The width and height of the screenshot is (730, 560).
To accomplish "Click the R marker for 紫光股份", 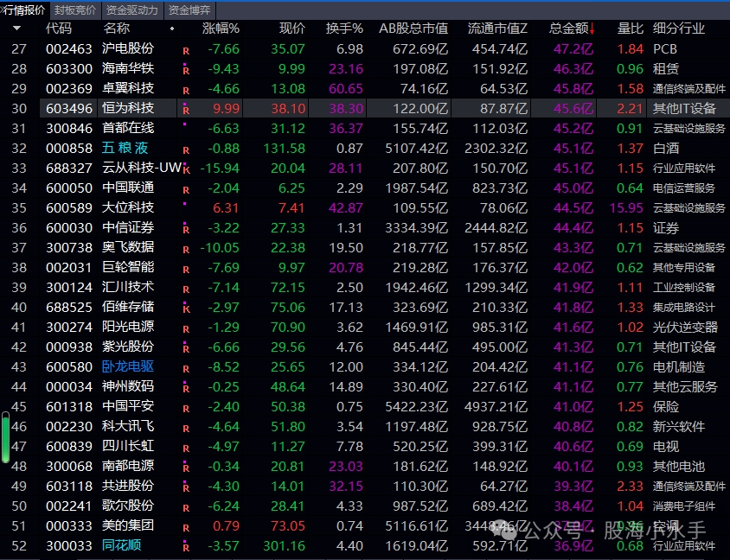I will [x=186, y=349].
